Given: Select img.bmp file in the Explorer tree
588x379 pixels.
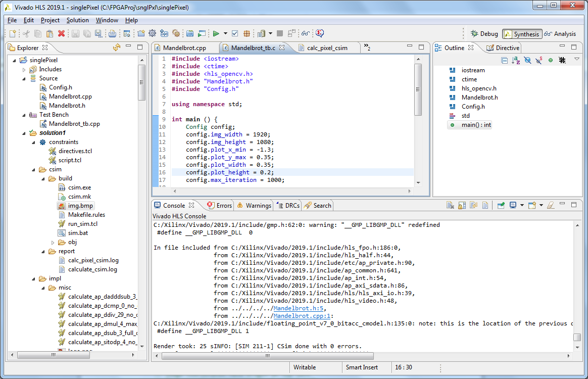Looking at the screenshot, I should coord(80,206).
